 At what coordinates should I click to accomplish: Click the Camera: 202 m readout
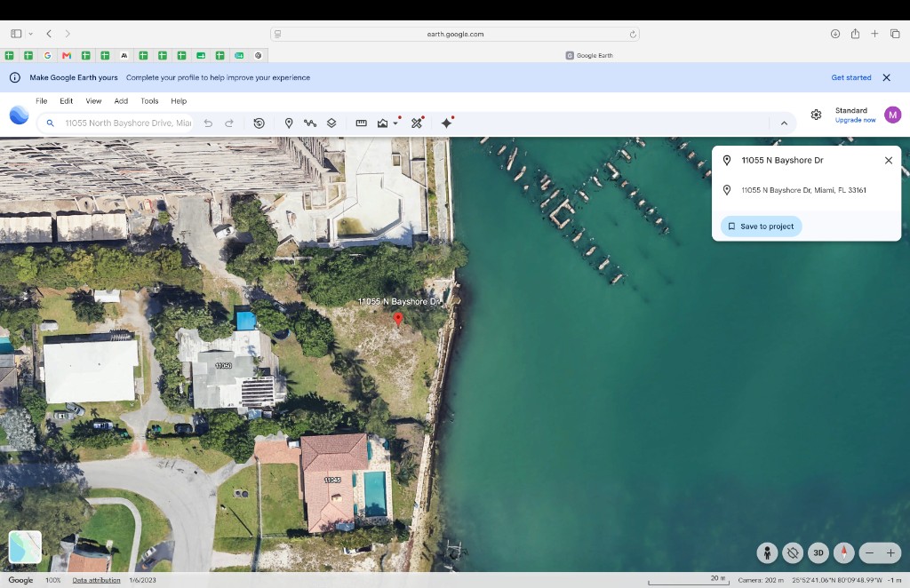[x=761, y=580]
